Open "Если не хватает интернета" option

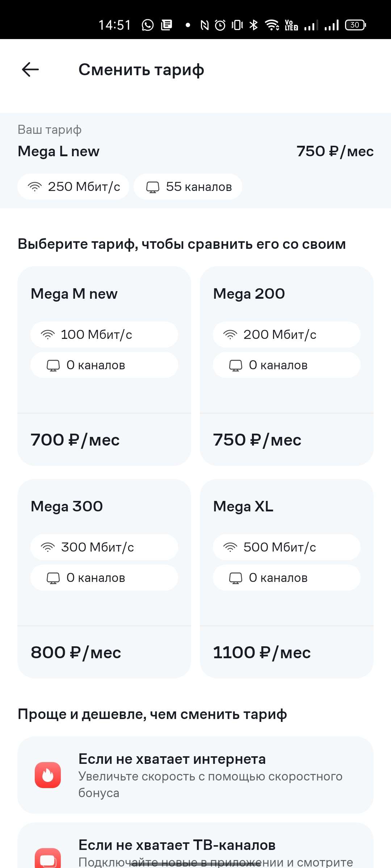pyautogui.click(x=195, y=775)
